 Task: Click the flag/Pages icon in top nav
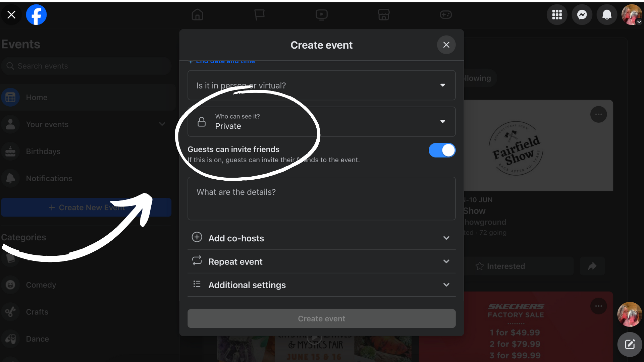click(260, 14)
